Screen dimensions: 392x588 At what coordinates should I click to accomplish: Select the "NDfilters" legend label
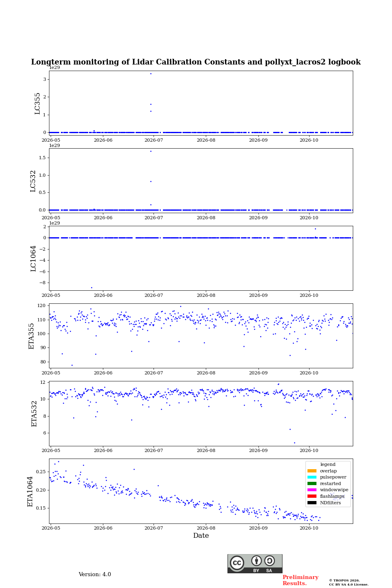pos(330,503)
